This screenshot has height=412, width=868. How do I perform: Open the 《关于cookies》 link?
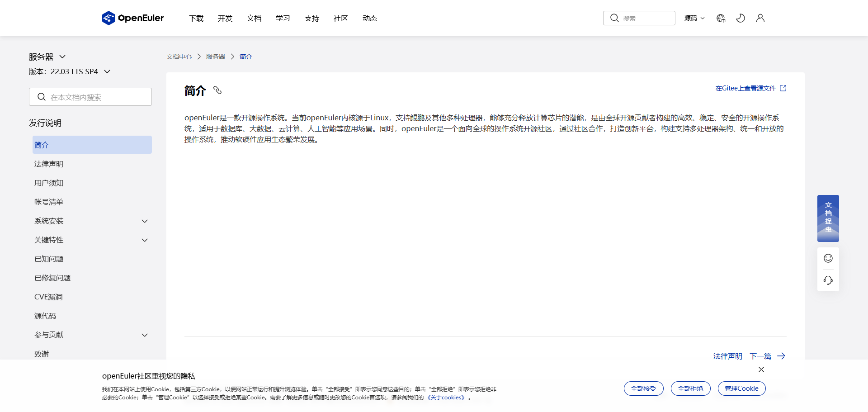(x=446, y=398)
